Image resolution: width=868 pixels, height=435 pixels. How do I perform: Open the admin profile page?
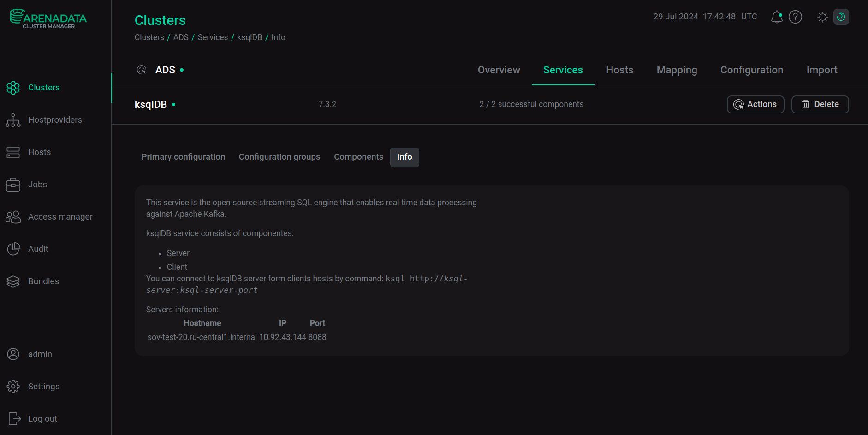click(x=40, y=354)
